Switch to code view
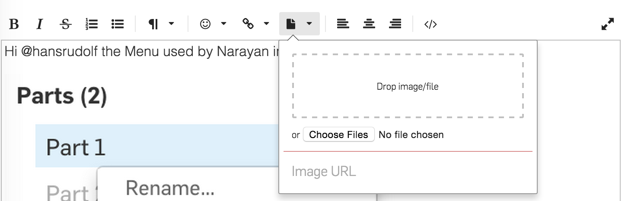The width and height of the screenshot is (644, 201). tap(430, 24)
